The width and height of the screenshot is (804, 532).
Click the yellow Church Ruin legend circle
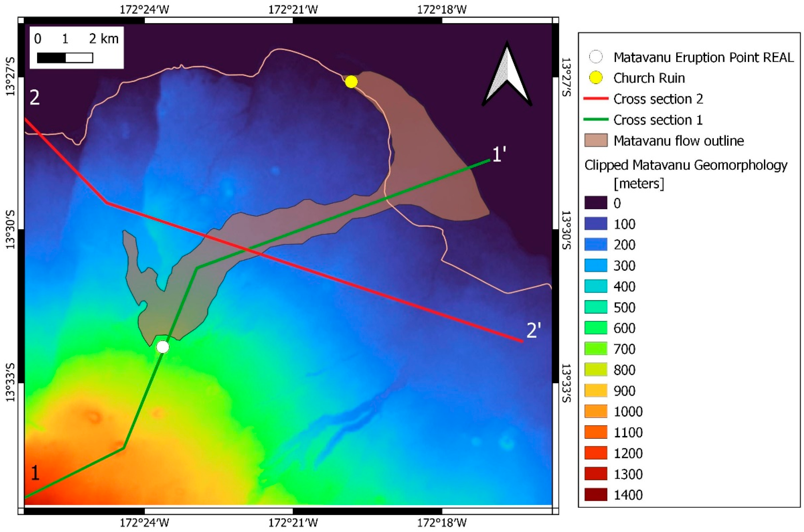tap(596, 78)
